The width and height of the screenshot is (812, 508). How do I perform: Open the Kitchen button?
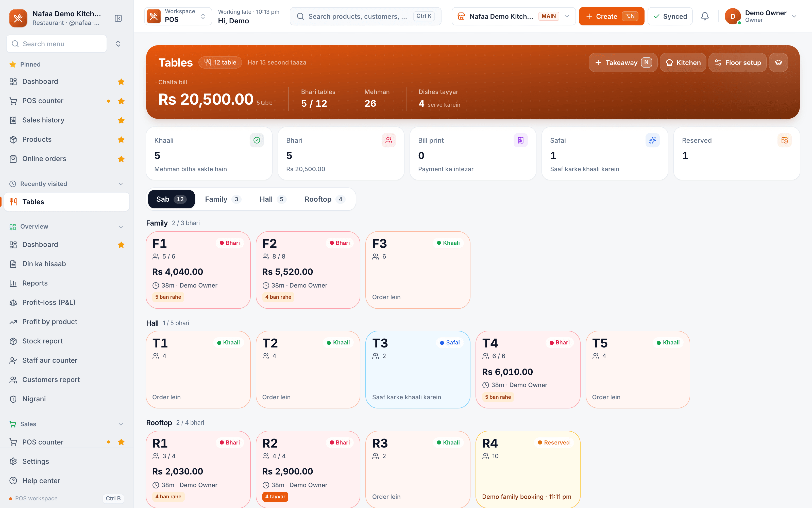pyautogui.click(x=683, y=62)
